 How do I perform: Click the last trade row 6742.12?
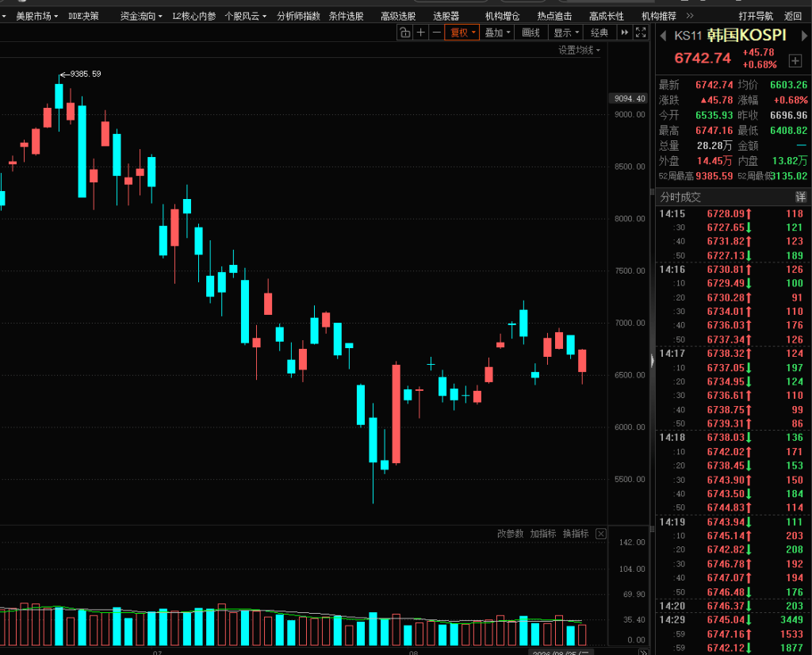point(731,647)
